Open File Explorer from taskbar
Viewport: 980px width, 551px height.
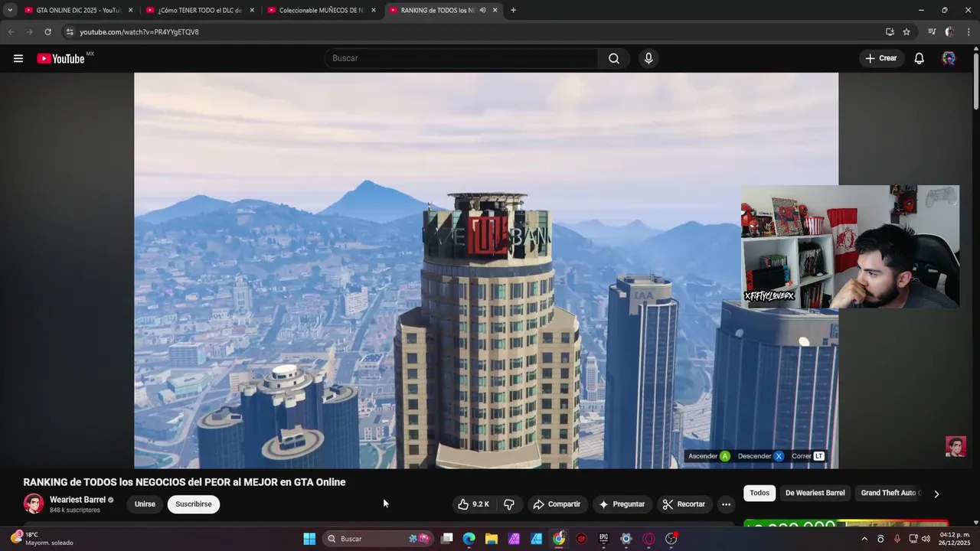[x=492, y=539]
